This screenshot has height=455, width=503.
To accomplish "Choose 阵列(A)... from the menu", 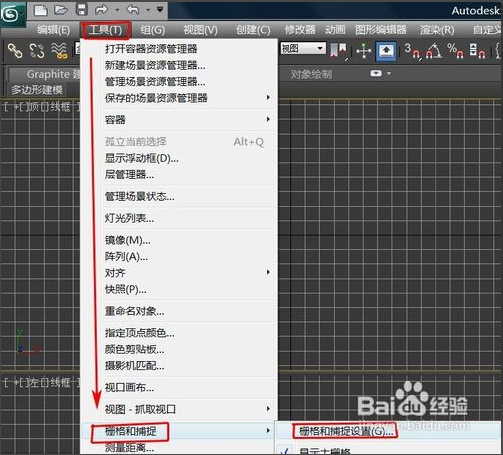I will [x=179, y=256].
